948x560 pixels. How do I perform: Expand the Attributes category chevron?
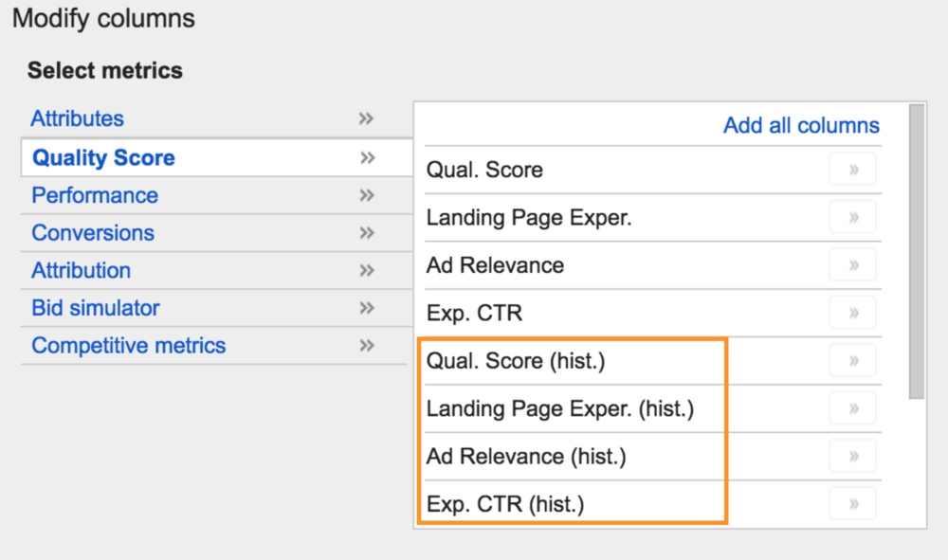(x=367, y=118)
